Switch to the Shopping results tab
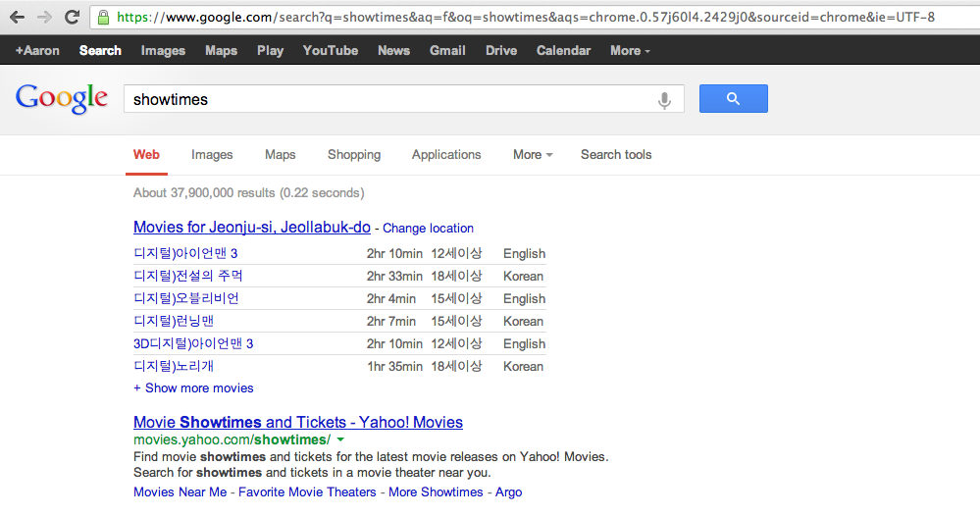 (x=354, y=154)
